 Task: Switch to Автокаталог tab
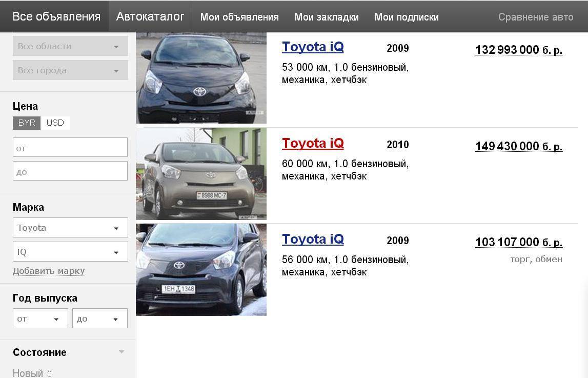[150, 16]
